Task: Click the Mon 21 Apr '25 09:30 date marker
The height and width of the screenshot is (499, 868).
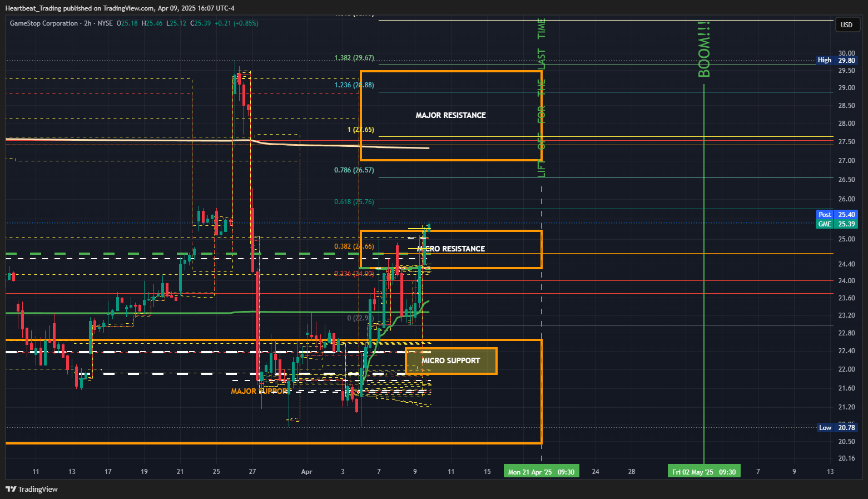Action: pos(541,472)
